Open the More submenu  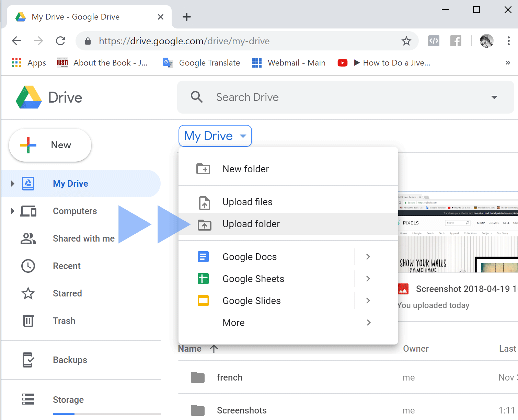click(x=233, y=323)
